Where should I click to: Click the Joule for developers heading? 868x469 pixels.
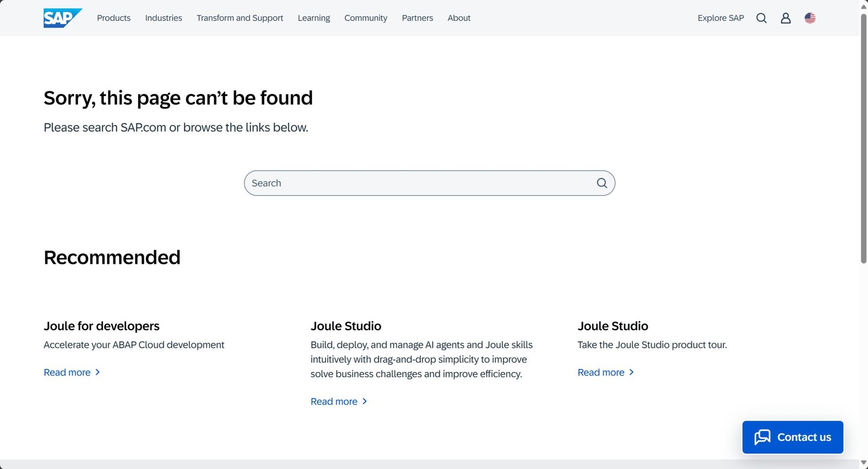(x=101, y=326)
